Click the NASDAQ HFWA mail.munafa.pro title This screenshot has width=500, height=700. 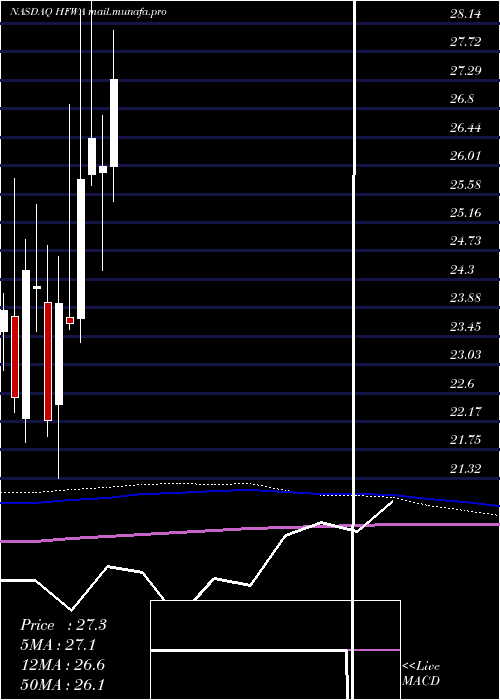point(88,12)
